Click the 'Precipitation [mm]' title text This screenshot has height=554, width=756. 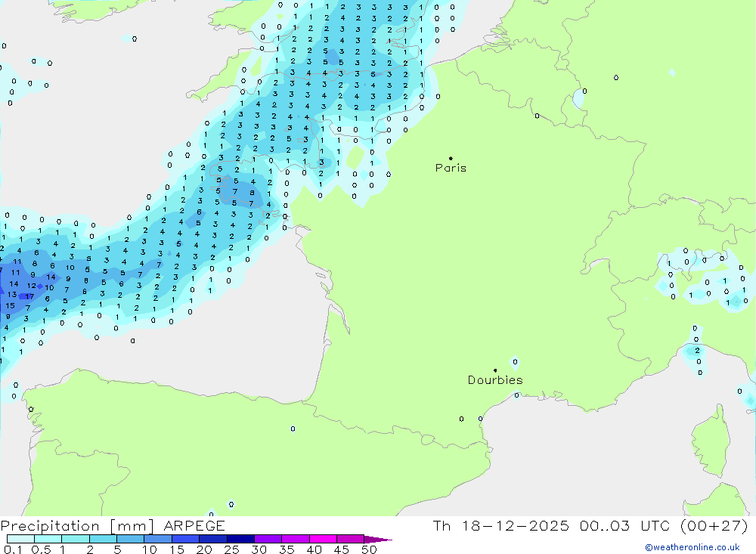coord(78,526)
